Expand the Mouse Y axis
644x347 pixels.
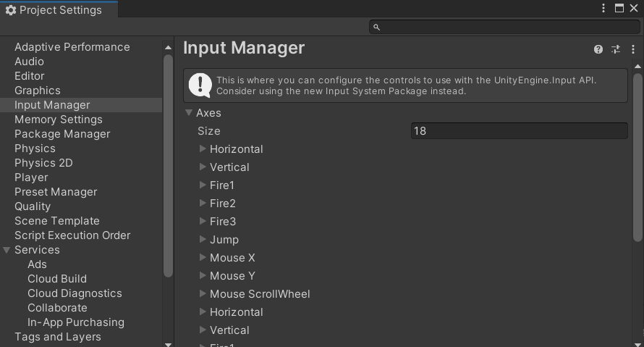click(x=203, y=275)
